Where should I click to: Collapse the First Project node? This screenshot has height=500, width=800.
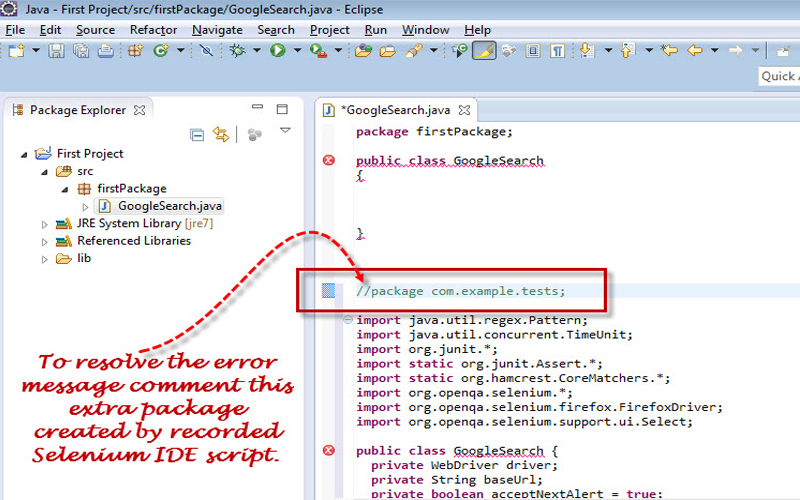(24, 154)
